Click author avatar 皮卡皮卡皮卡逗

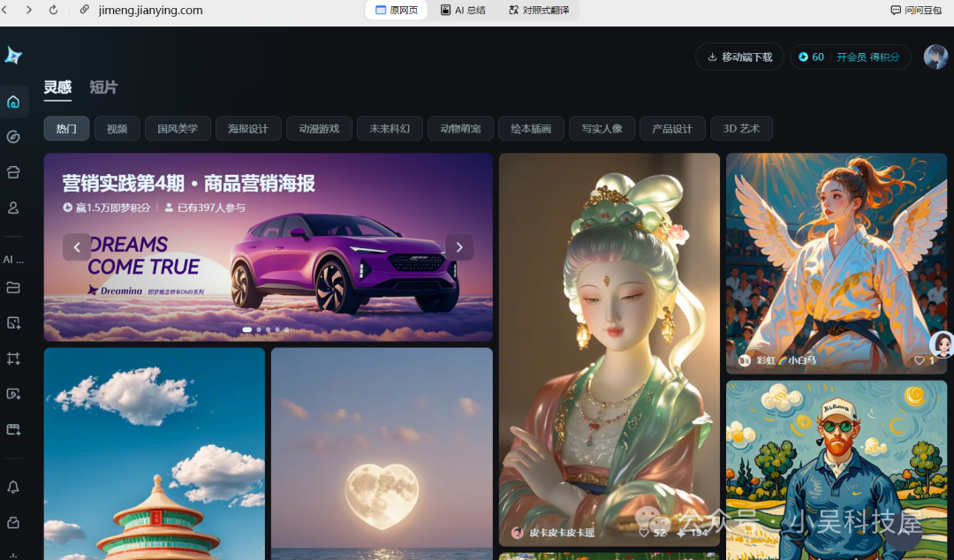[x=517, y=532]
